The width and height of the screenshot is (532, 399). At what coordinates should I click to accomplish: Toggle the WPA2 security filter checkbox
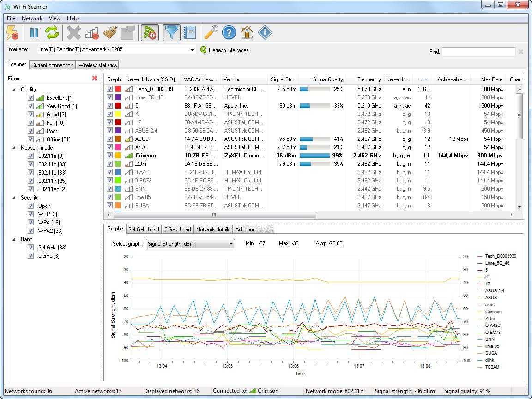(x=30, y=231)
